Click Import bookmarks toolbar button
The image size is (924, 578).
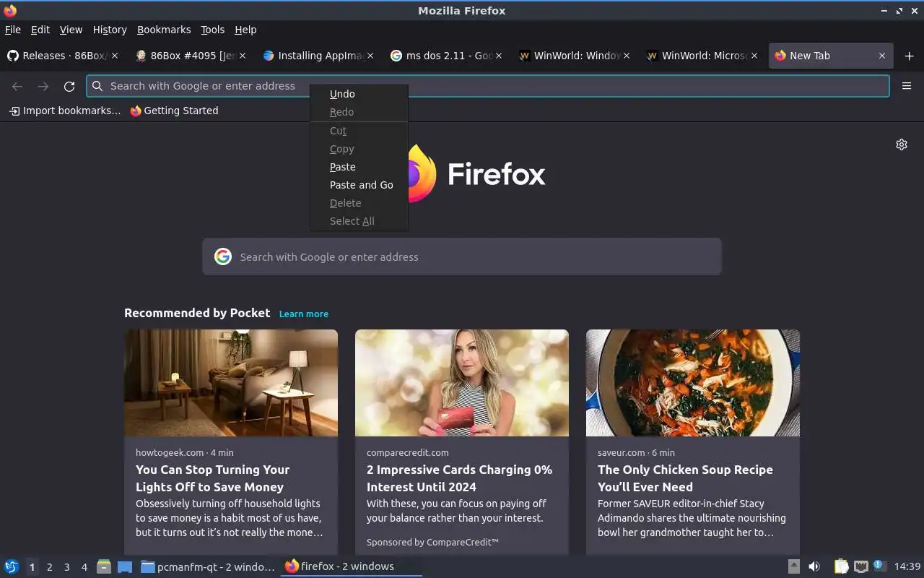[x=65, y=111]
